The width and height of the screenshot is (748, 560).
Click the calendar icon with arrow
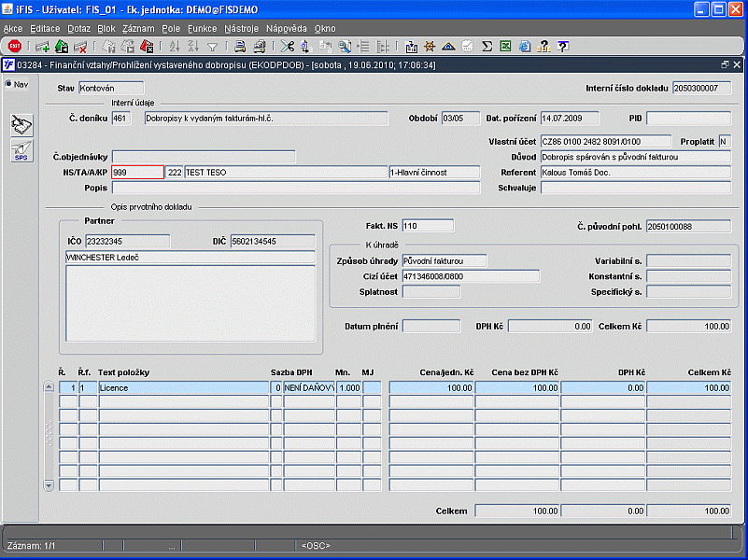click(x=411, y=47)
